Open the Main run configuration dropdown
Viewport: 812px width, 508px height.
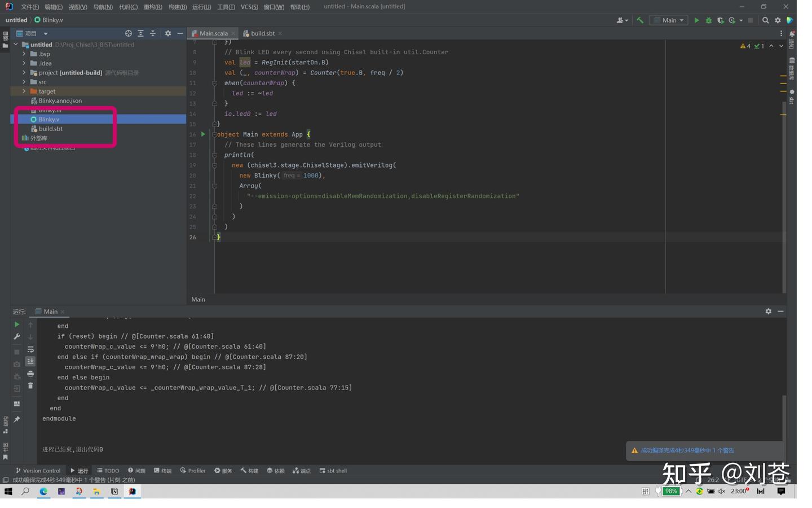pyautogui.click(x=669, y=20)
